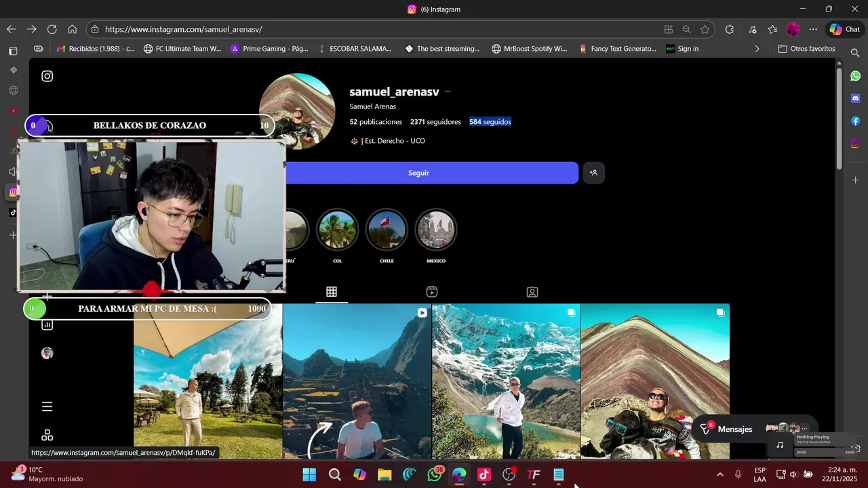
Task: Open the Recibidos Gmail bookmark
Action: (x=95, y=49)
